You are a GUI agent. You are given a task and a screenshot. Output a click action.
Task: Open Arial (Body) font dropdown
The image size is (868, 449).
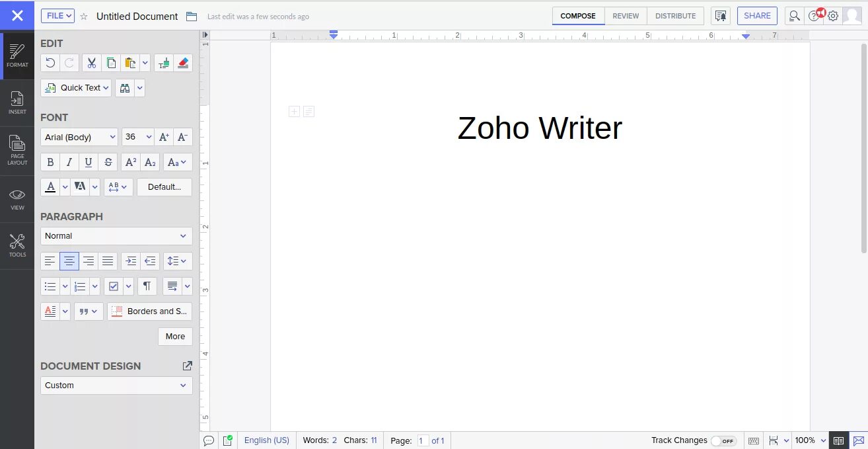click(x=79, y=137)
